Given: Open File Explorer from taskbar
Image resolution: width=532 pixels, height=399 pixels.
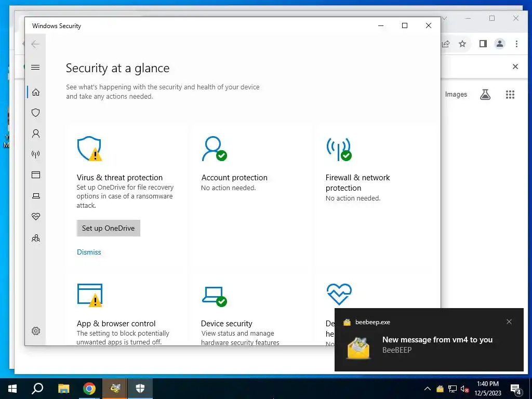Looking at the screenshot, I should [x=63, y=389].
